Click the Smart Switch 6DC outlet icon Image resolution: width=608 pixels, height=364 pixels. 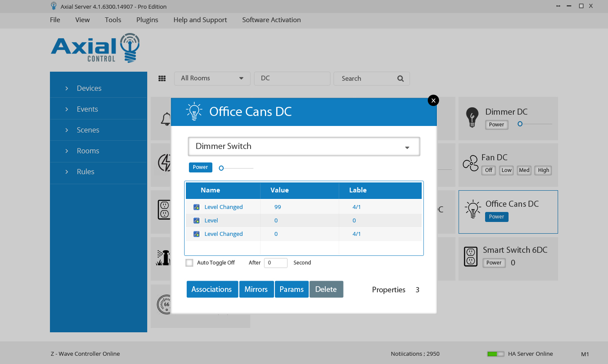pos(471,256)
